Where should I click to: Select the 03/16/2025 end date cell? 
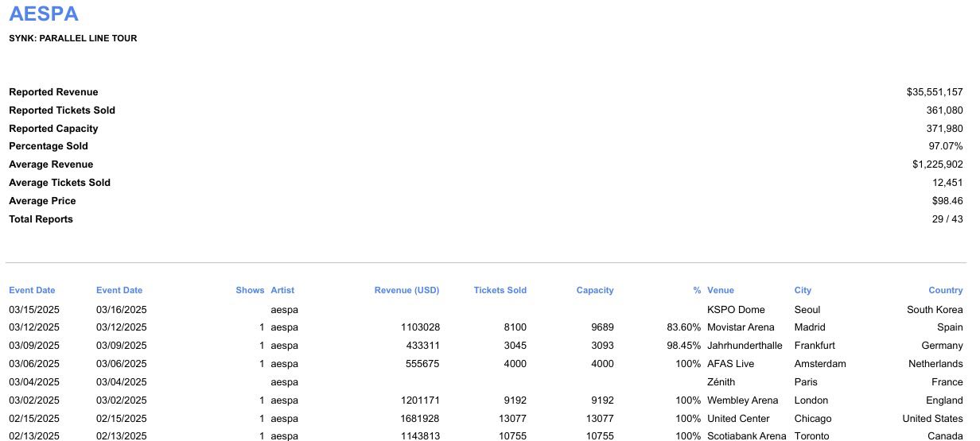122,310
